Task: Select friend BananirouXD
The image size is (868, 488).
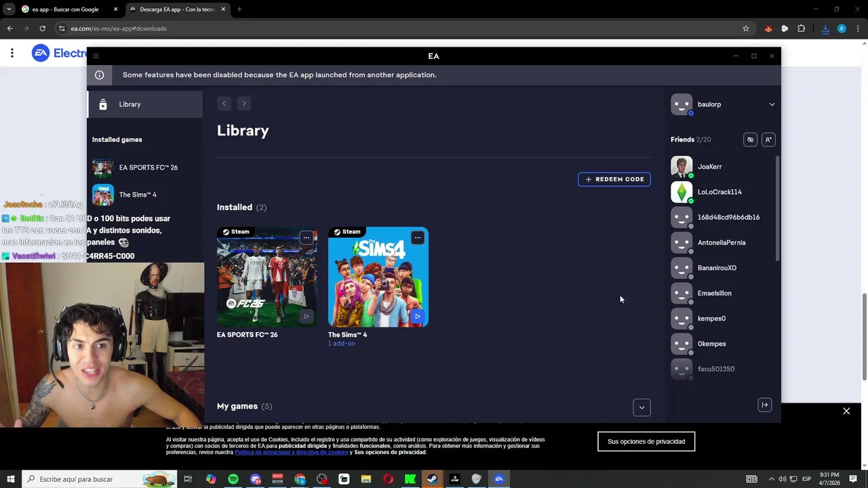Action: [722, 268]
